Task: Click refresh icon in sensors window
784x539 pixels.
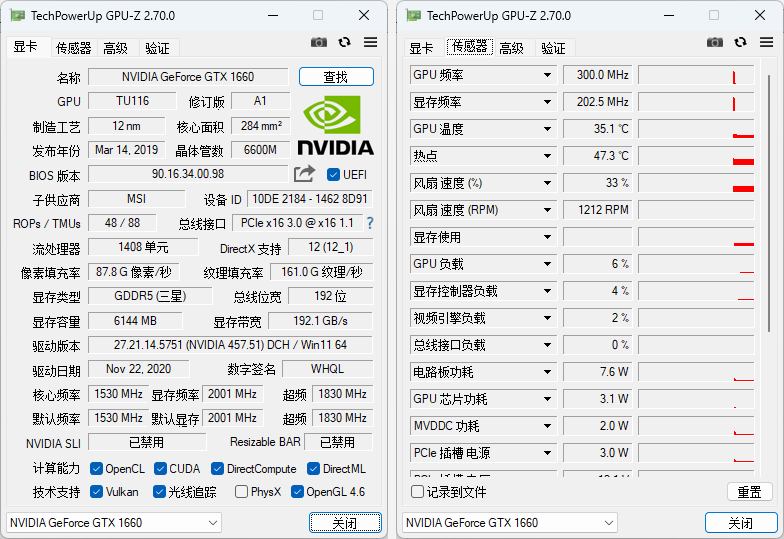Action: pyautogui.click(x=740, y=42)
